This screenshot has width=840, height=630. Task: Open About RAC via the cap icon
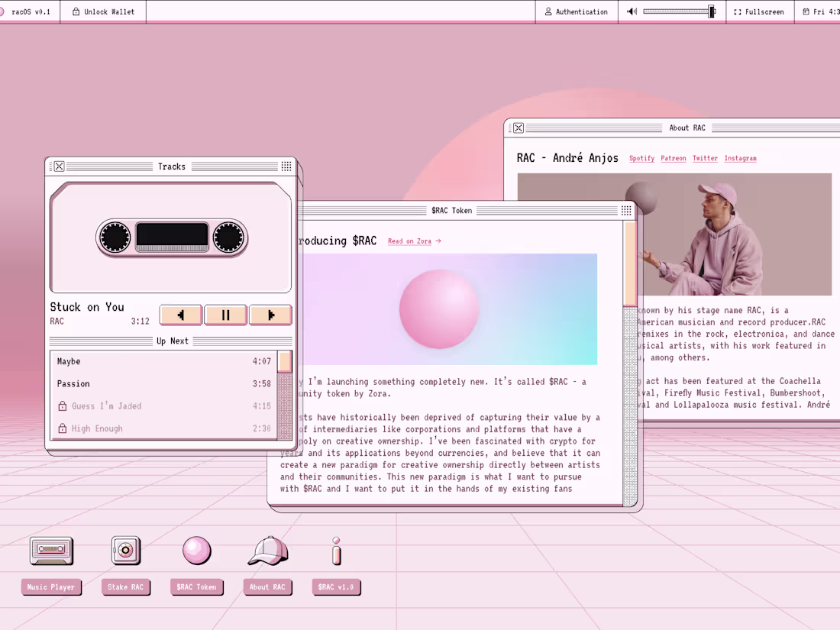click(x=267, y=550)
